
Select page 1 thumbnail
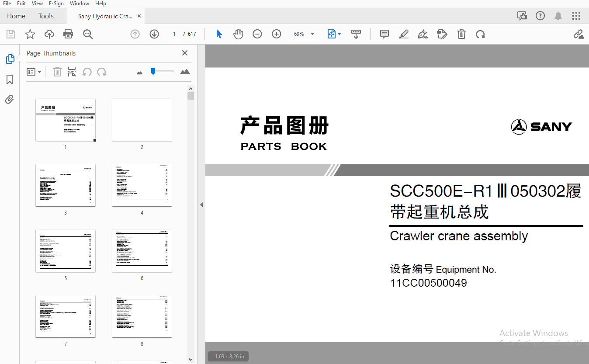pos(66,120)
